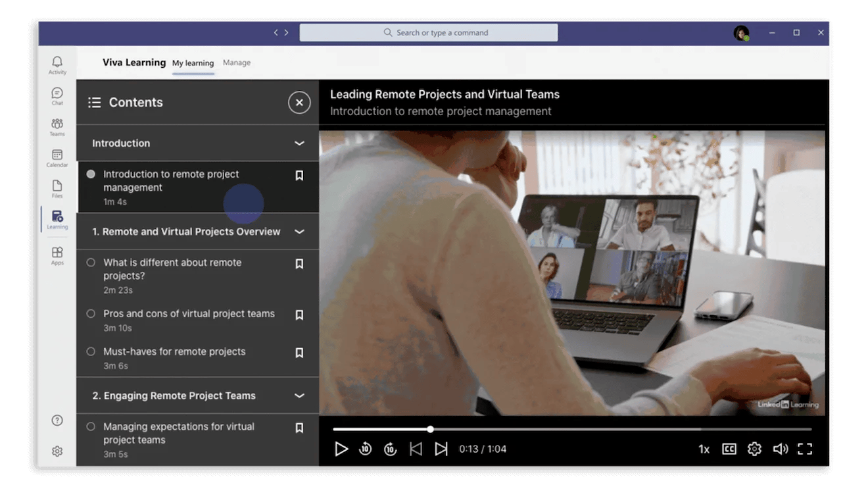
Task: Open Pros and cons of virtual project teams
Action: click(x=198, y=321)
